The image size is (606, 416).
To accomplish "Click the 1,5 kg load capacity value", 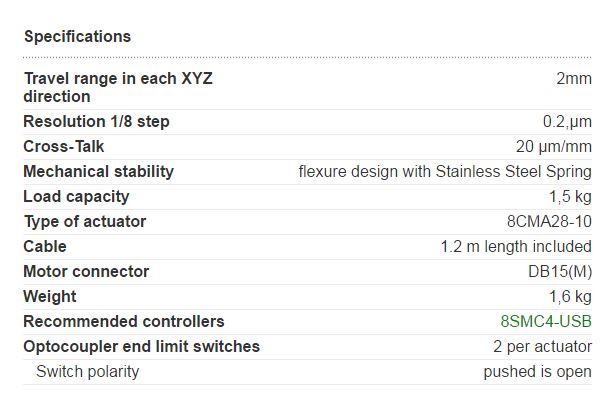I will (x=570, y=197).
